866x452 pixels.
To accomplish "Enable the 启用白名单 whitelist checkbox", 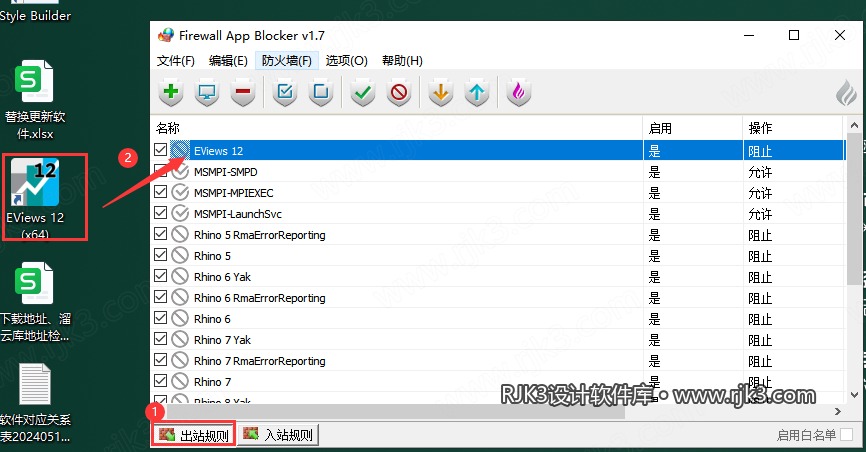I will click(846, 435).
